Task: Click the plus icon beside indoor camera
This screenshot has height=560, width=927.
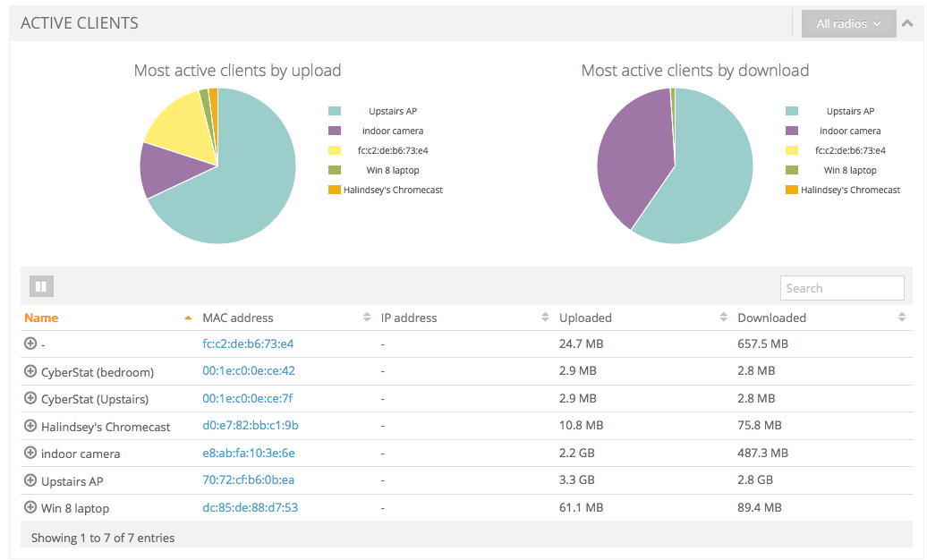Action: [x=30, y=454]
